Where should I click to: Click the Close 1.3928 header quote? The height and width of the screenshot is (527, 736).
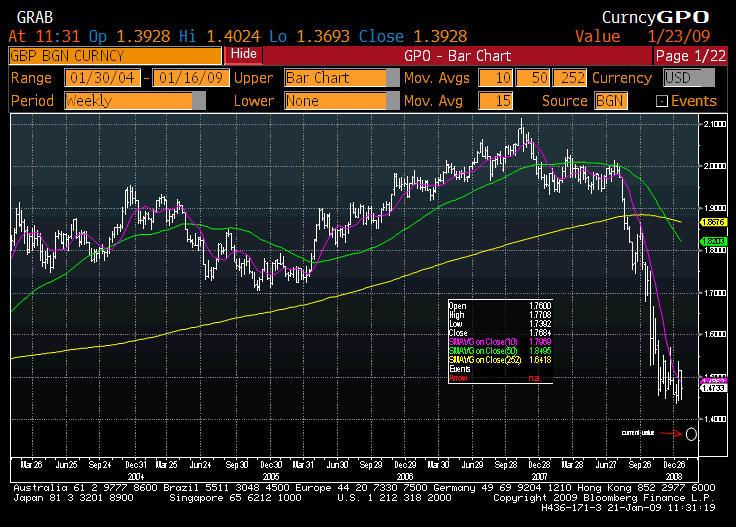tap(413, 36)
